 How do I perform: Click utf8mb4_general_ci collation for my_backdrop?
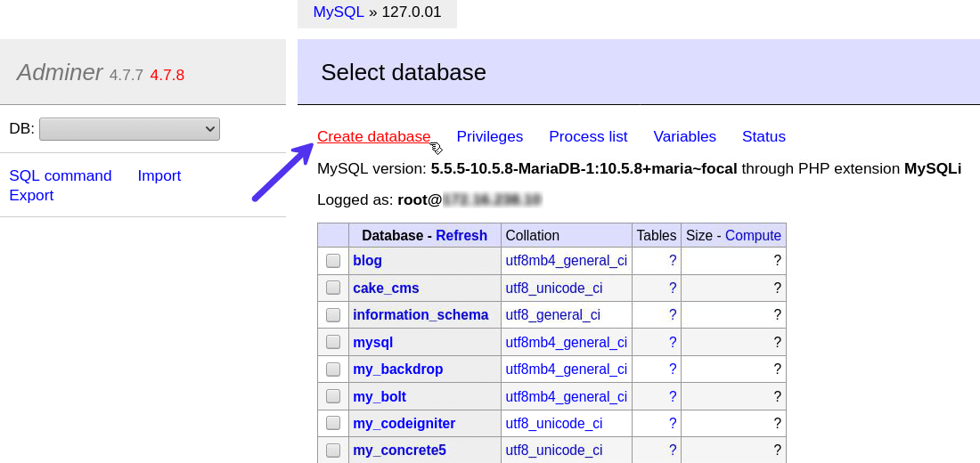pos(566,369)
